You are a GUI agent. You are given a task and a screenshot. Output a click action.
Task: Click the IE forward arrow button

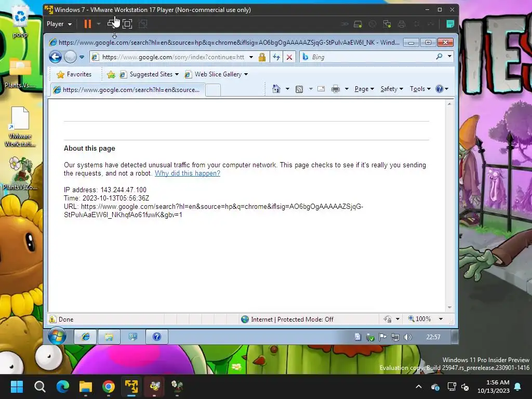pos(70,57)
